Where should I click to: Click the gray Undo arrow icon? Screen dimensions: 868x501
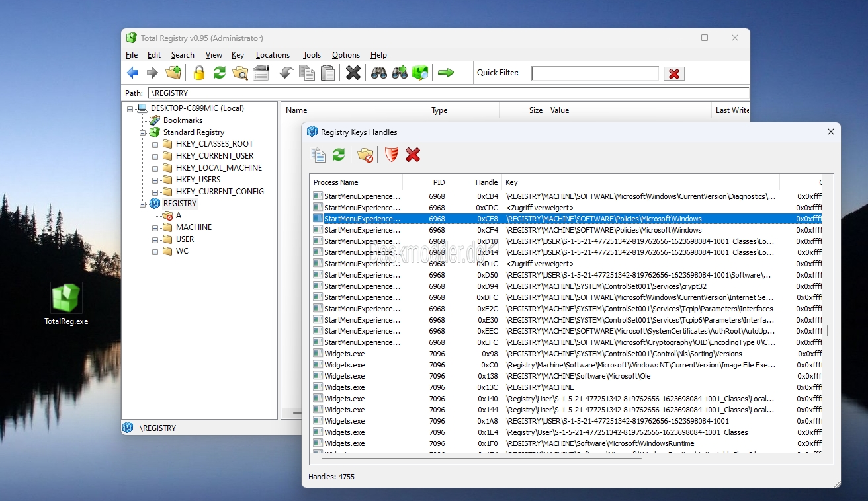(286, 73)
